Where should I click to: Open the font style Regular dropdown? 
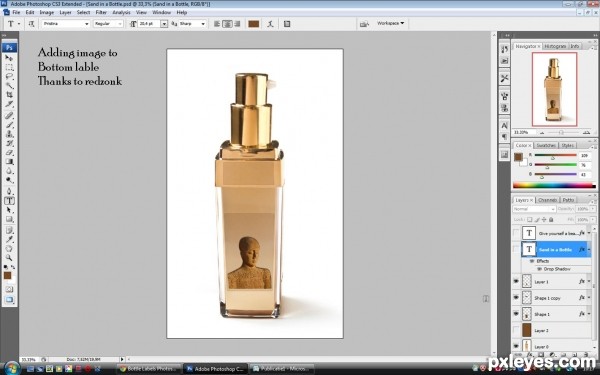[x=120, y=24]
